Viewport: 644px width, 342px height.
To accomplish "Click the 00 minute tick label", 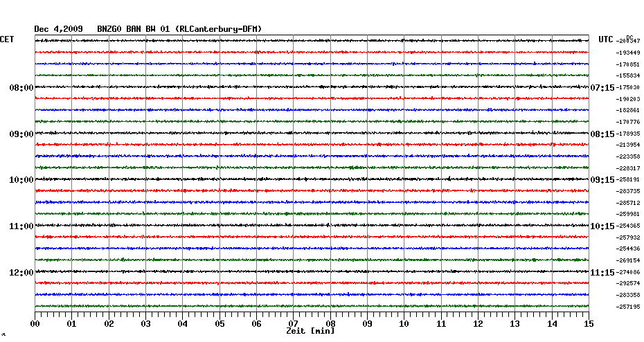I will point(35,323).
